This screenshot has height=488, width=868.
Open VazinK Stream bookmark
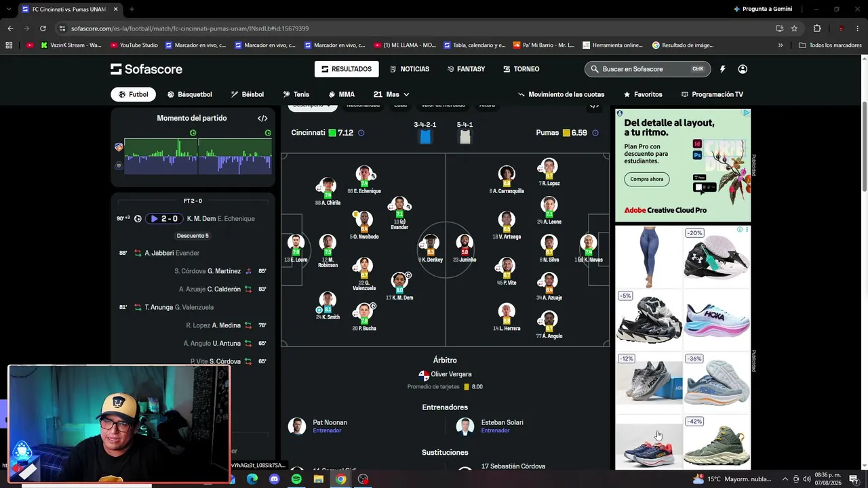(x=71, y=45)
